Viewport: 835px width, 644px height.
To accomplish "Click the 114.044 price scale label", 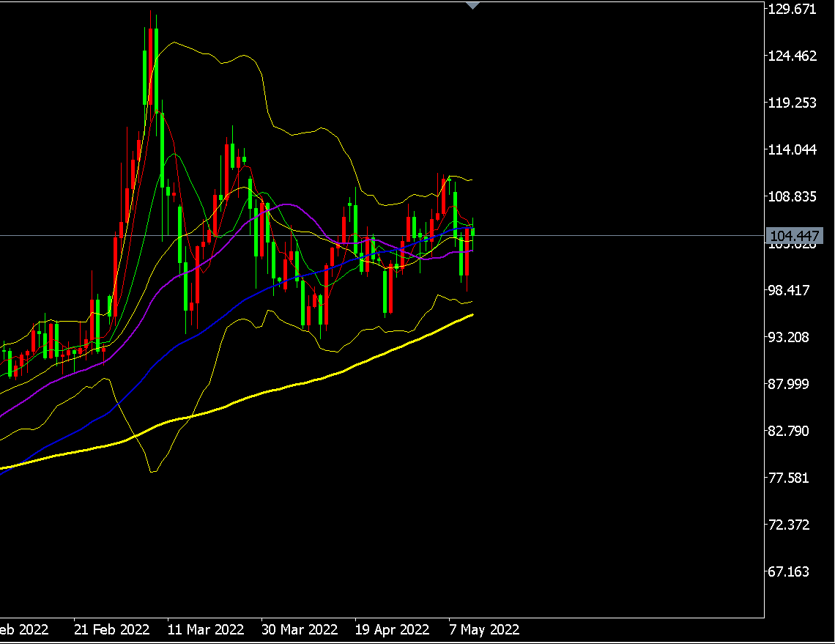I will [792, 149].
